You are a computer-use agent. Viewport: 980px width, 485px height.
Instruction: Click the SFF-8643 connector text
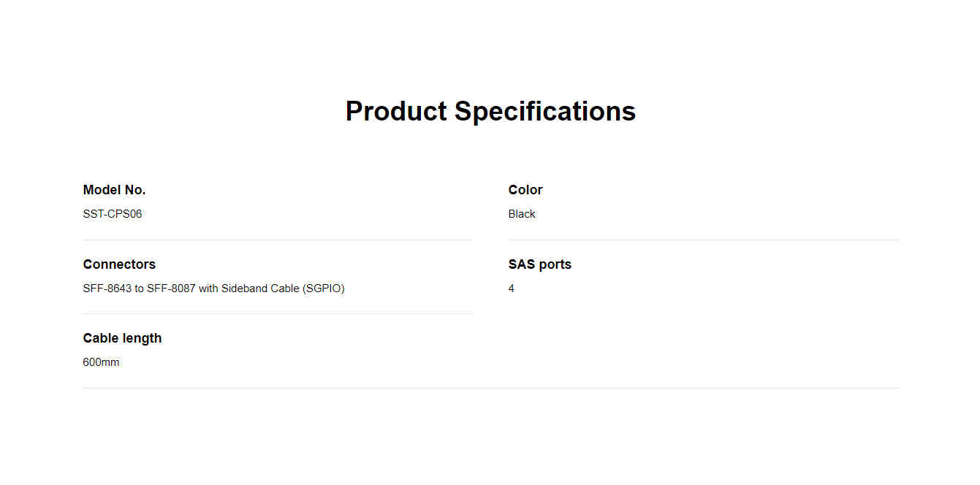[x=107, y=289]
